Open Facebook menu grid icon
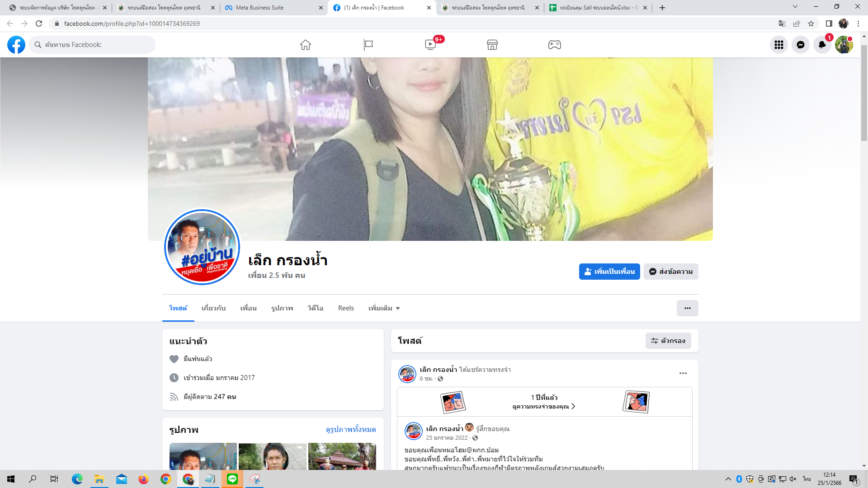The height and width of the screenshot is (488, 868). tap(778, 45)
